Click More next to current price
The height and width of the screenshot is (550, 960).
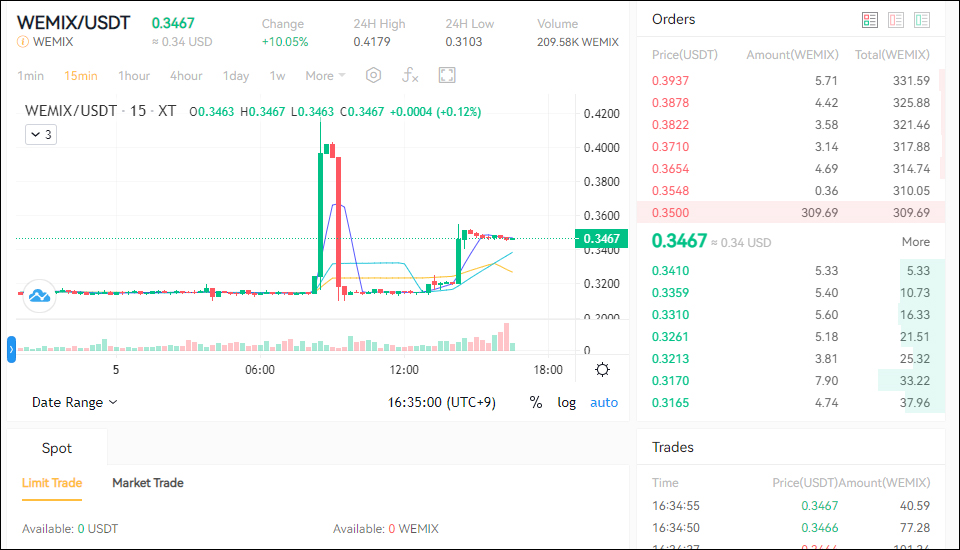(915, 242)
